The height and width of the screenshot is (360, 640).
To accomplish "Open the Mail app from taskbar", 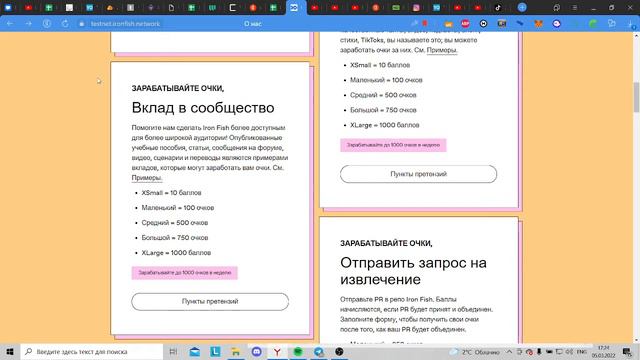I will [x=195, y=351].
